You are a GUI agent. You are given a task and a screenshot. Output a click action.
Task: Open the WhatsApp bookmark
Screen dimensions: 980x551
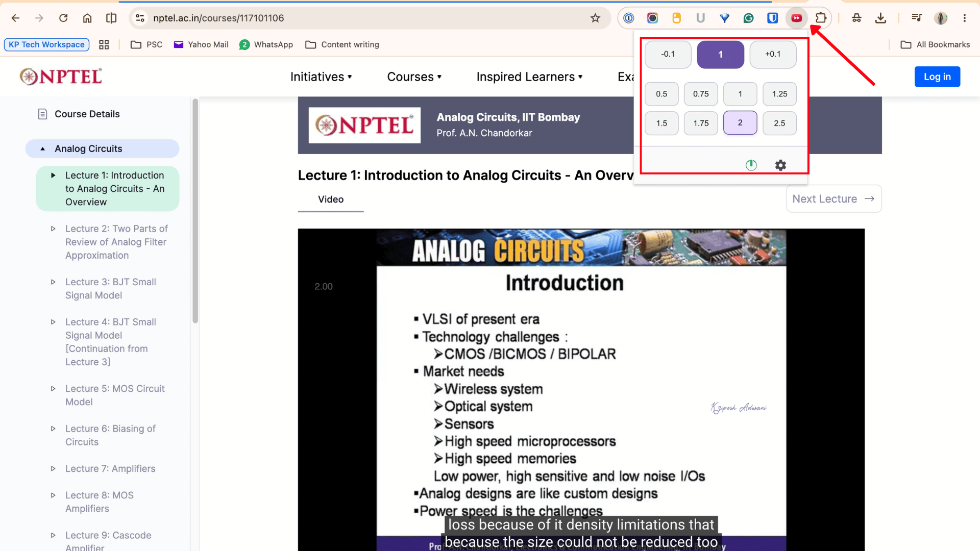tap(266, 44)
